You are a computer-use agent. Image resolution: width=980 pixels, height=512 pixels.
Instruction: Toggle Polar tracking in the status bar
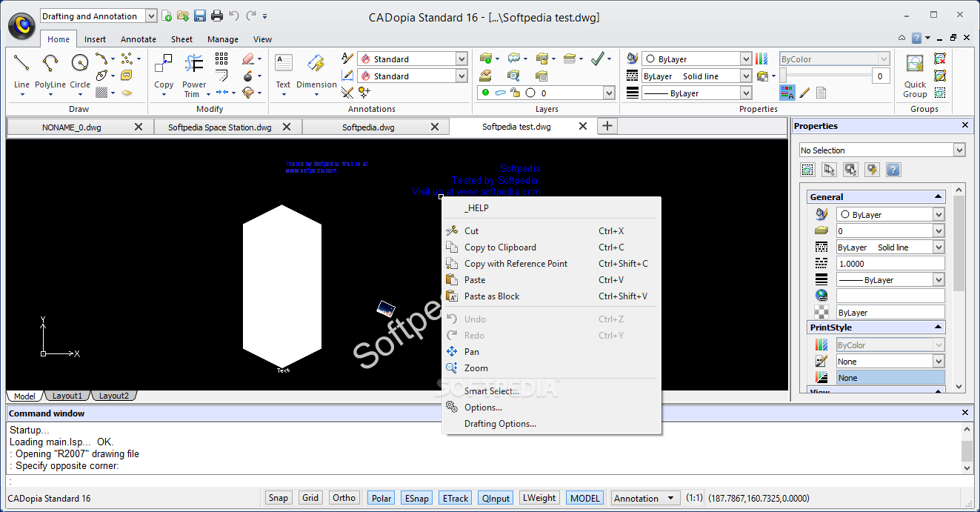coord(381,498)
